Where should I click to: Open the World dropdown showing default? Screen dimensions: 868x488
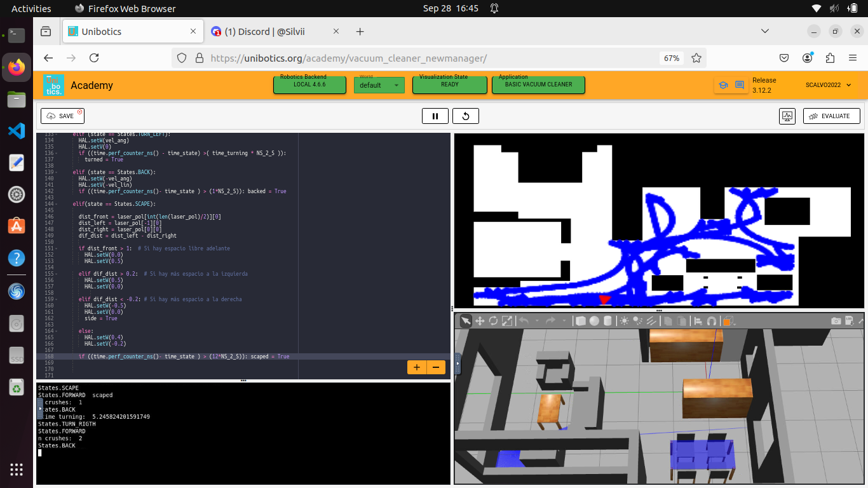(379, 85)
